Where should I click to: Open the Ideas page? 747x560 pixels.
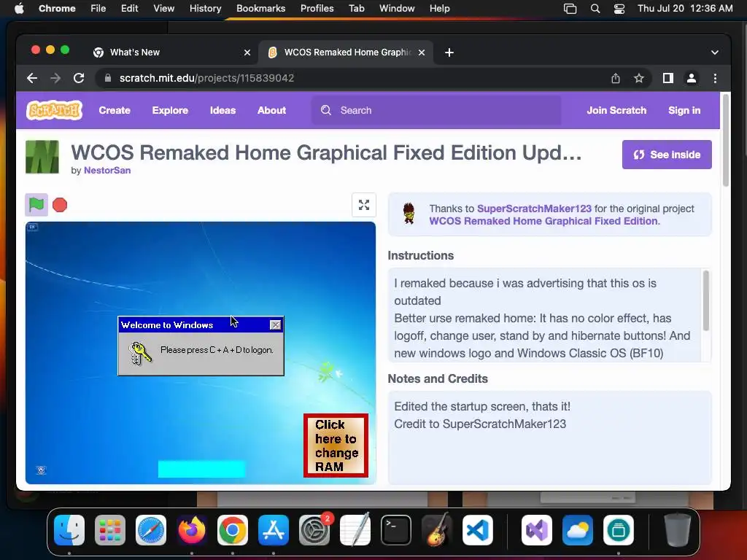(222, 110)
